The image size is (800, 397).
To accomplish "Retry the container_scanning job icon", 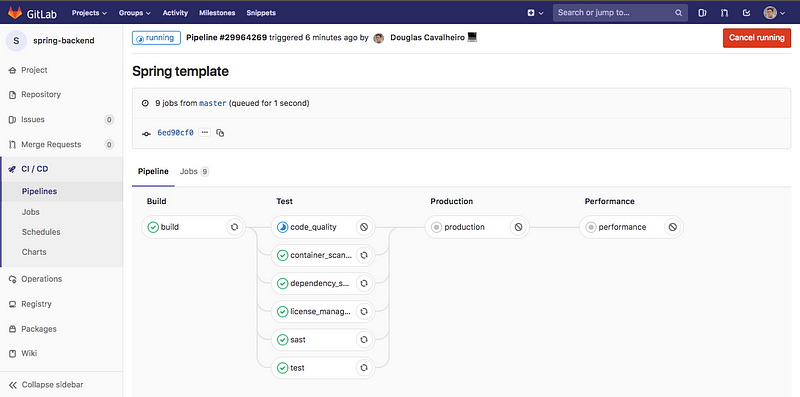I will tap(364, 255).
